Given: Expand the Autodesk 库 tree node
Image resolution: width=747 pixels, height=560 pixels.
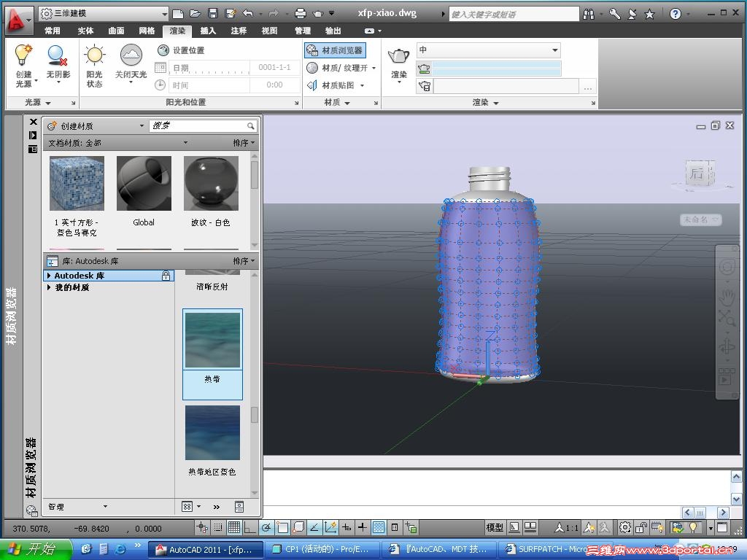Looking at the screenshot, I should click(49, 276).
